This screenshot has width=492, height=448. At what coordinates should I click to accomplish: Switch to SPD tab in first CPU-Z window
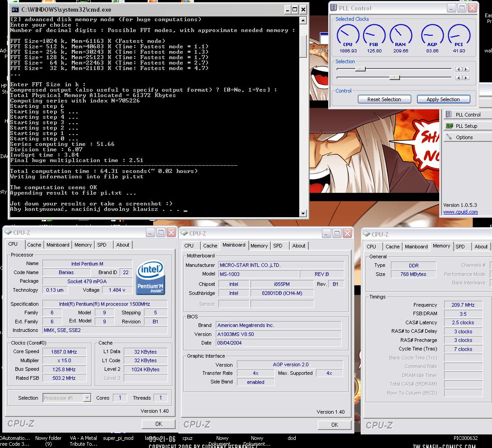pos(102,245)
